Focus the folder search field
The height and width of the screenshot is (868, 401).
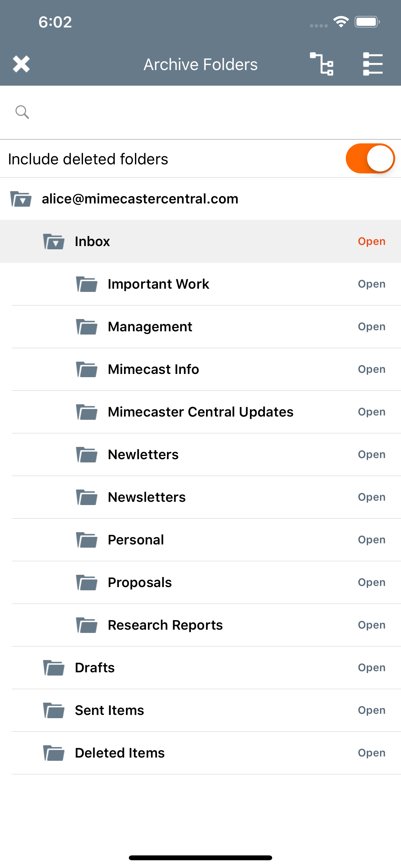[x=200, y=112]
